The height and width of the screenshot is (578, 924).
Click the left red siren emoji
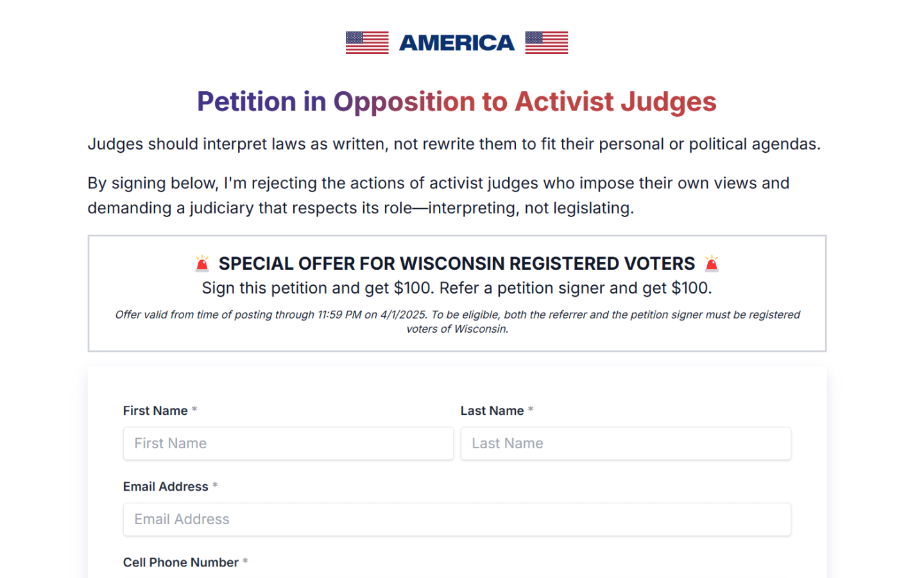[x=202, y=263]
